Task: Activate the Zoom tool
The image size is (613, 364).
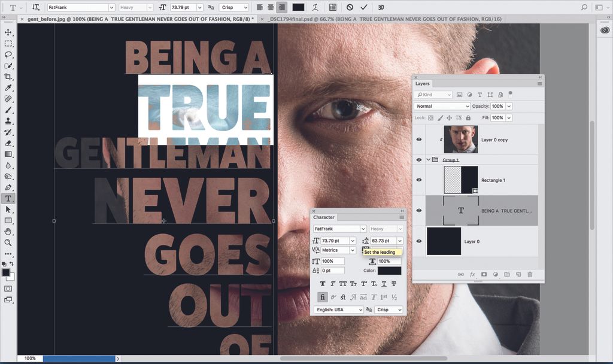Action: [8, 242]
